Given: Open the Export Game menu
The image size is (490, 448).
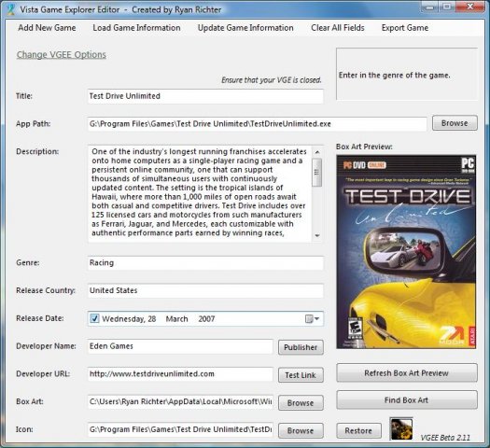Looking at the screenshot, I should [405, 28].
